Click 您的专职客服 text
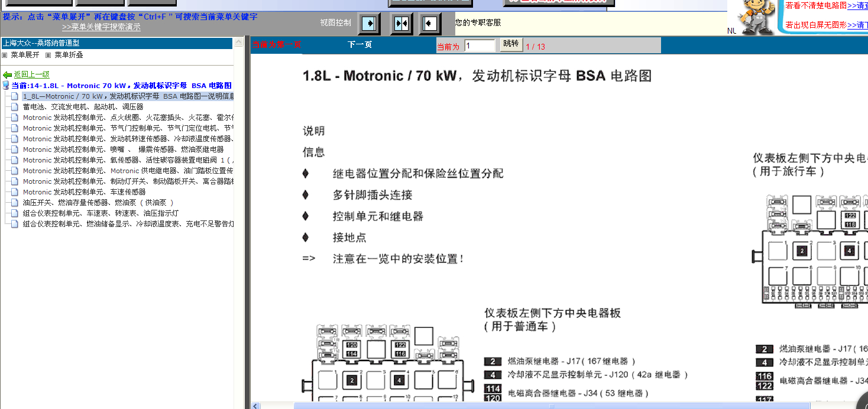The width and height of the screenshot is (868, 409). 478,22
